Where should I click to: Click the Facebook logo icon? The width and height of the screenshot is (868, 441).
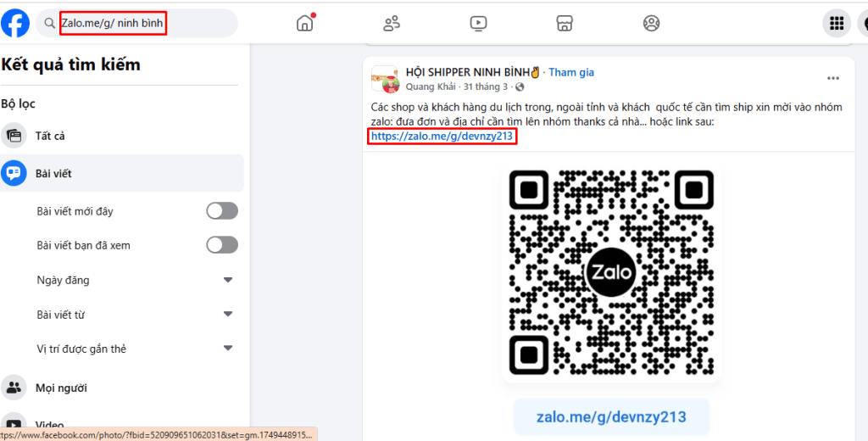(x=15, y=23)
